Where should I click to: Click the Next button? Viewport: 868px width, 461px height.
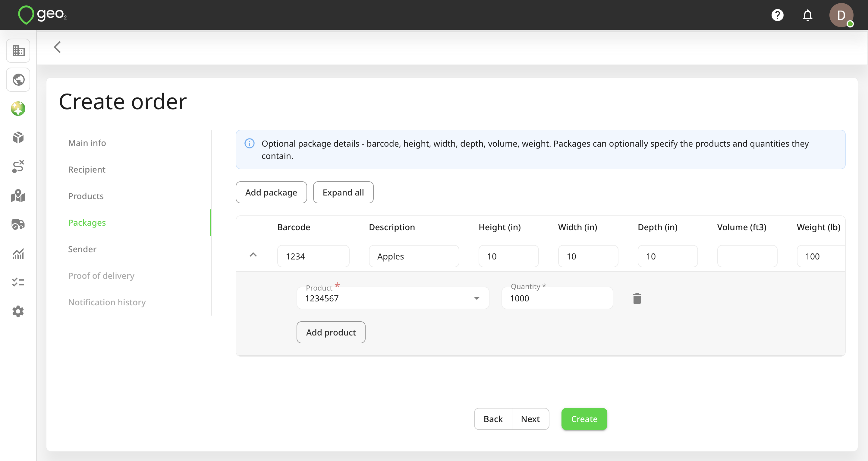coord(530,419)
